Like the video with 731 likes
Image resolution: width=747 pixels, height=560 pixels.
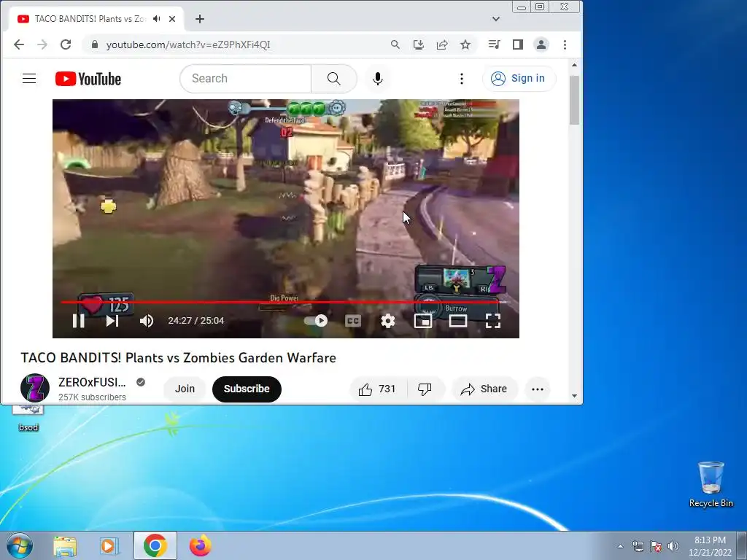pos(379,389)
